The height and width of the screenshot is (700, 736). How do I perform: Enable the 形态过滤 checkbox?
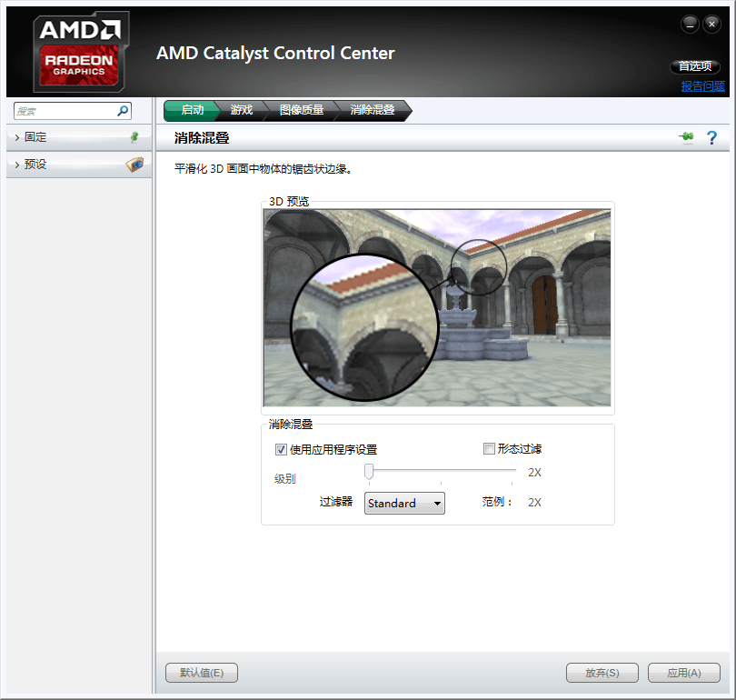[489, 448]
